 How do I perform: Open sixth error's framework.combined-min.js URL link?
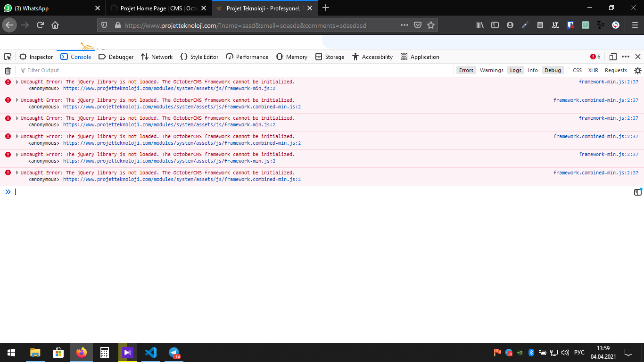pyautogui.click(x=182, y=179)
